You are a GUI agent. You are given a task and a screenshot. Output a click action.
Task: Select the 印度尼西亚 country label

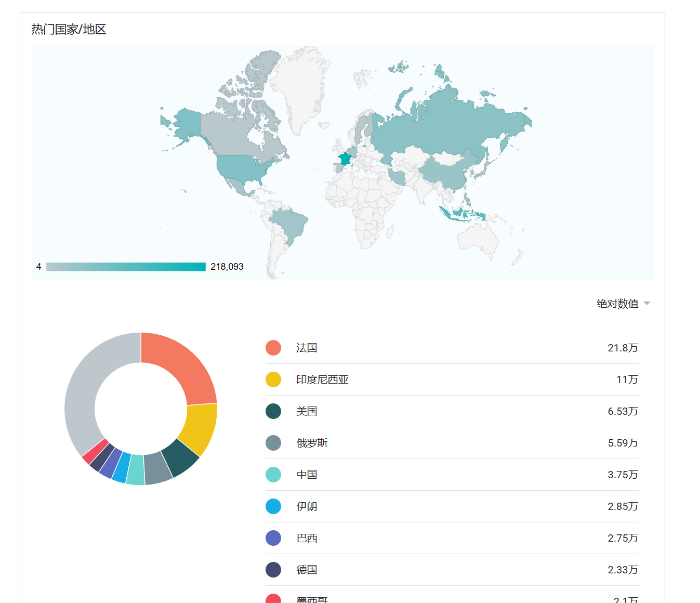(322, 379)
